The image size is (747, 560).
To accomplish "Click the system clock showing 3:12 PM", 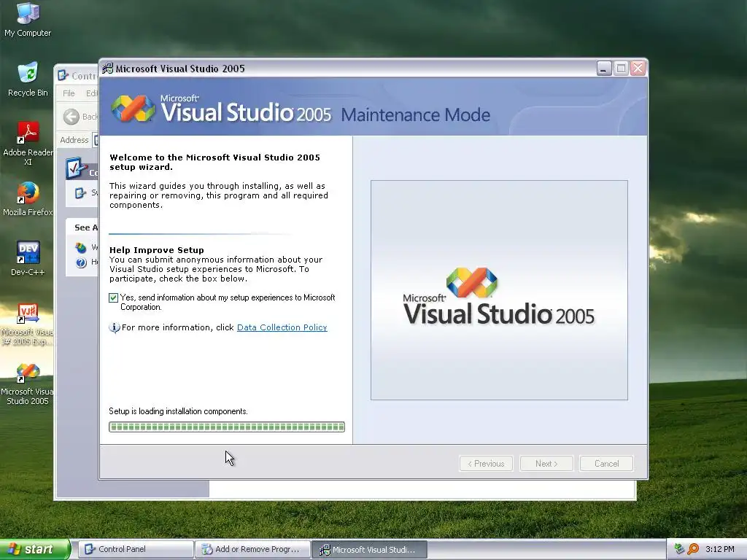I will point(720,549).
